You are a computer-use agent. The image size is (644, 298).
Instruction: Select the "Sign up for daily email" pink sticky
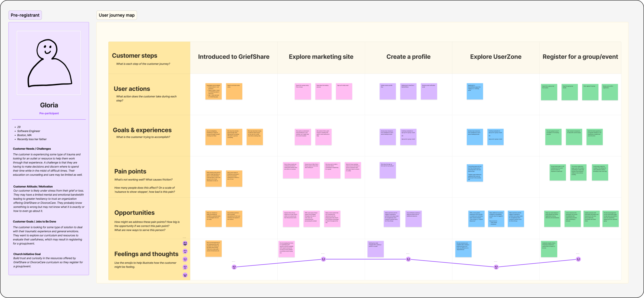tap(344, 91)
